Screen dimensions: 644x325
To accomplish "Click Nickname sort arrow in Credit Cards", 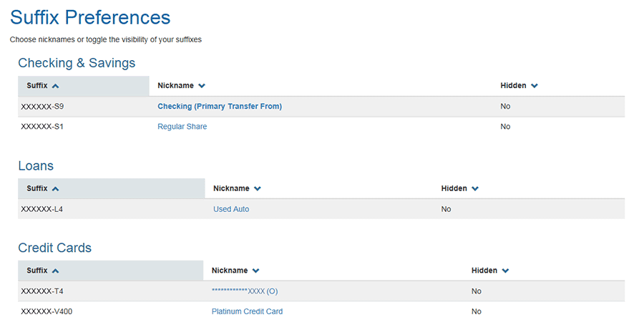I will tap(255, 271).
